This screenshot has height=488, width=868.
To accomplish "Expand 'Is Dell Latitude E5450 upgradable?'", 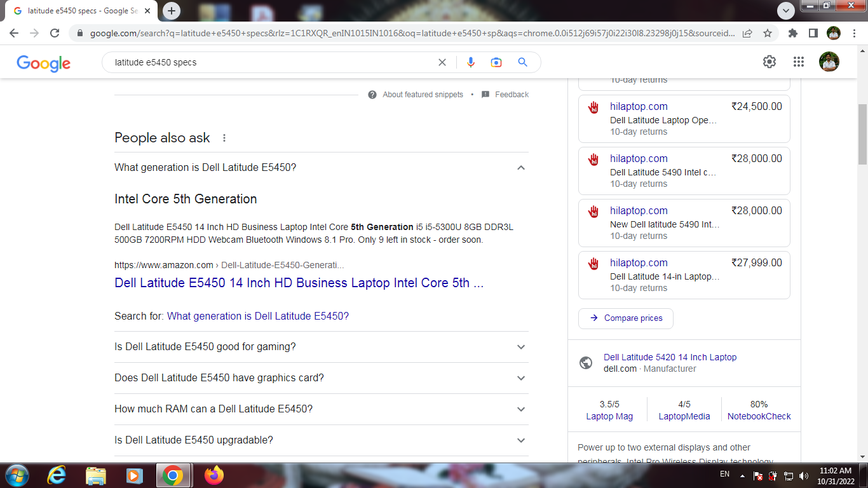I will pos(322,440).
